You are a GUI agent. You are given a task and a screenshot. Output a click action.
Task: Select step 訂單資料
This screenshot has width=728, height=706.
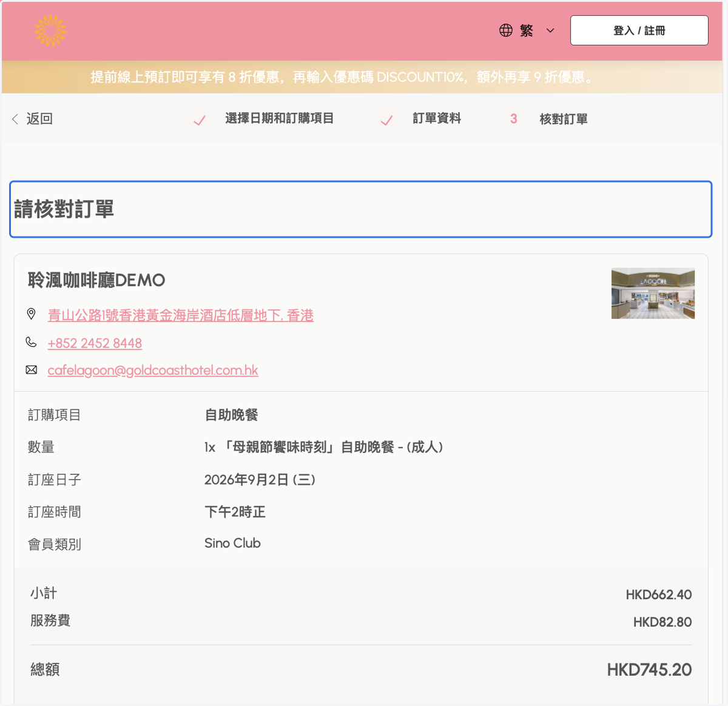(x=437, y=118)
